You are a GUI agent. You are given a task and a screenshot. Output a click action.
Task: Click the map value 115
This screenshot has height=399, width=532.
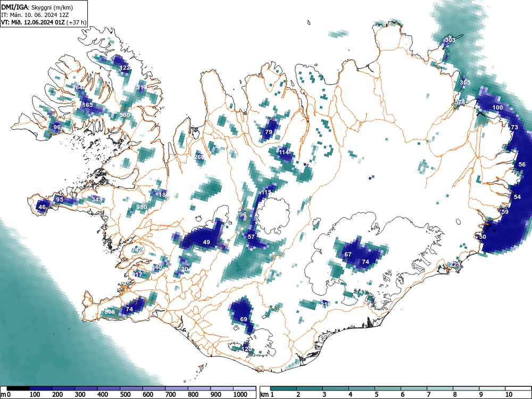click(266, 193)
